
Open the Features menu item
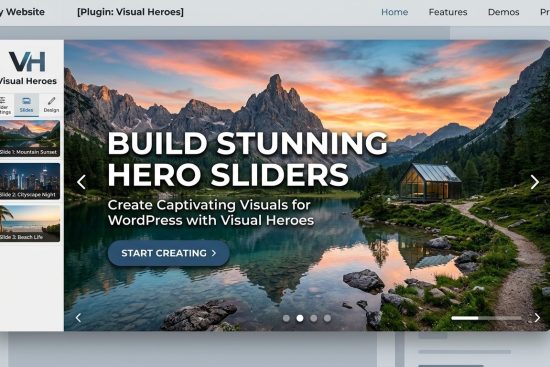tap(448, 12)
